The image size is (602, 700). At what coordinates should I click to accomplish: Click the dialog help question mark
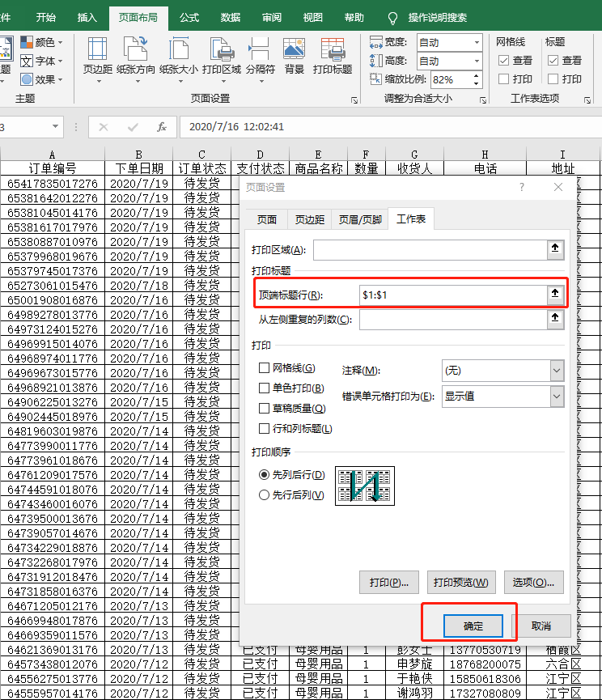[x=522, y=187]
